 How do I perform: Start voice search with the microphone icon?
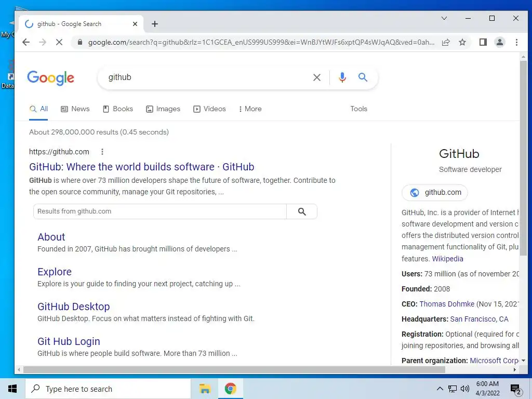342,77
